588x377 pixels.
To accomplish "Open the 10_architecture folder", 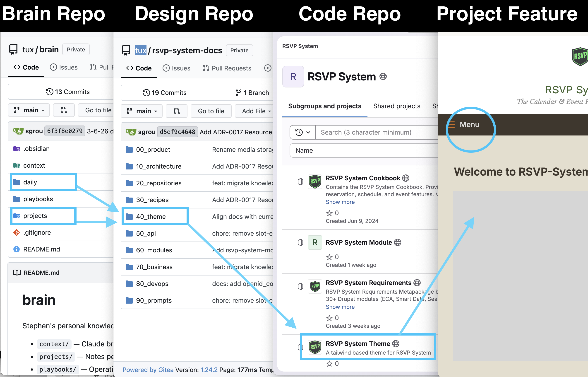I will click(159, 167).
